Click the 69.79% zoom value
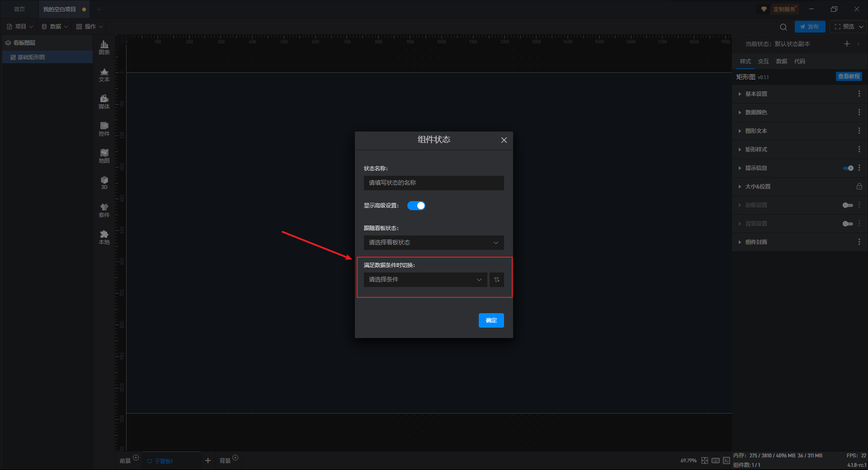This screenshot has width=868, height=470. (x=689, y=461)
